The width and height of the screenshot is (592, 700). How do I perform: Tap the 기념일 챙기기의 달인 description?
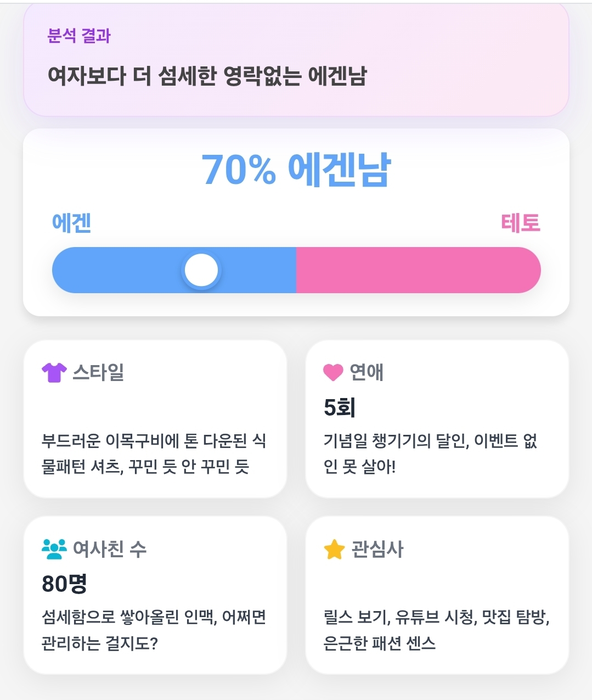click(431, 453)
